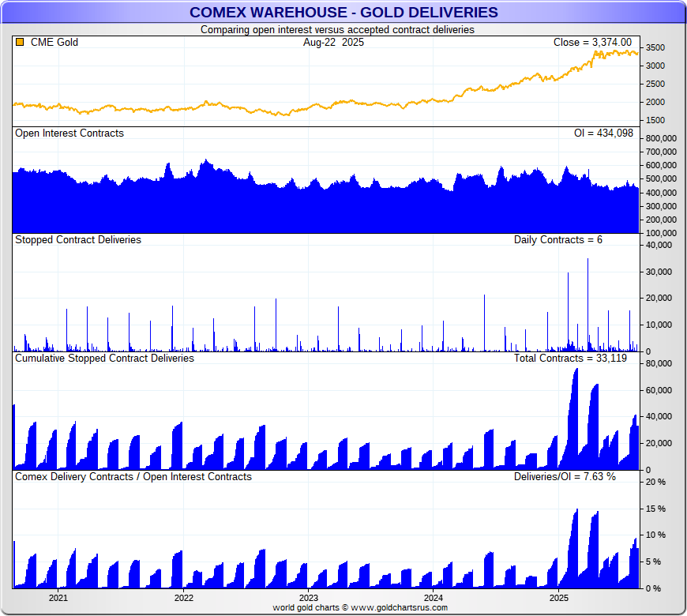
Task: Click the 10 % deliveries/OI axis tick
Action: (655, 535)
